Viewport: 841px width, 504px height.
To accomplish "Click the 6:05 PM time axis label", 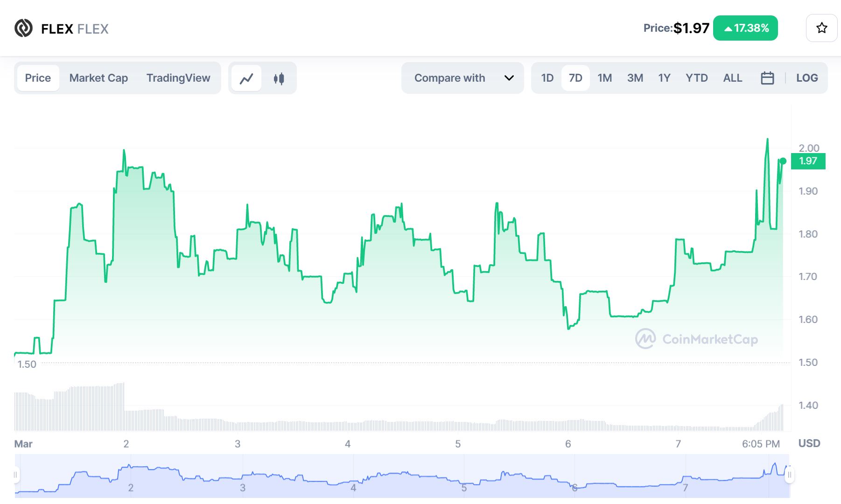I will point(761,444).
